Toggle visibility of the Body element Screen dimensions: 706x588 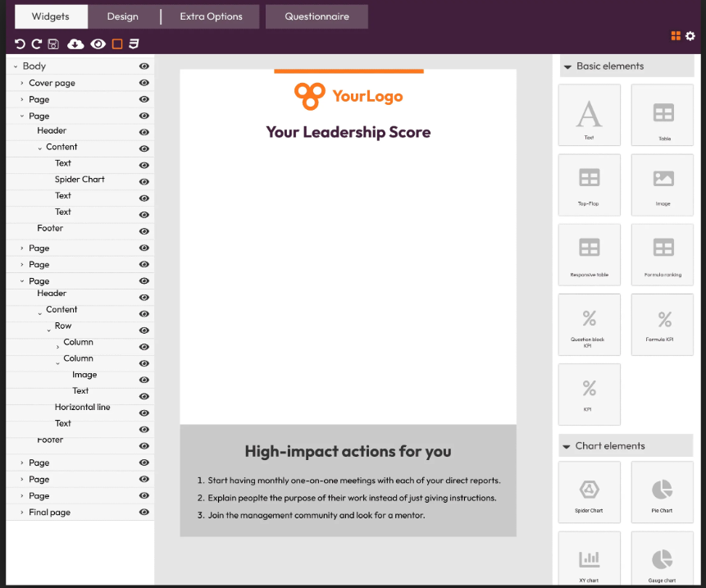coord(144,66)
